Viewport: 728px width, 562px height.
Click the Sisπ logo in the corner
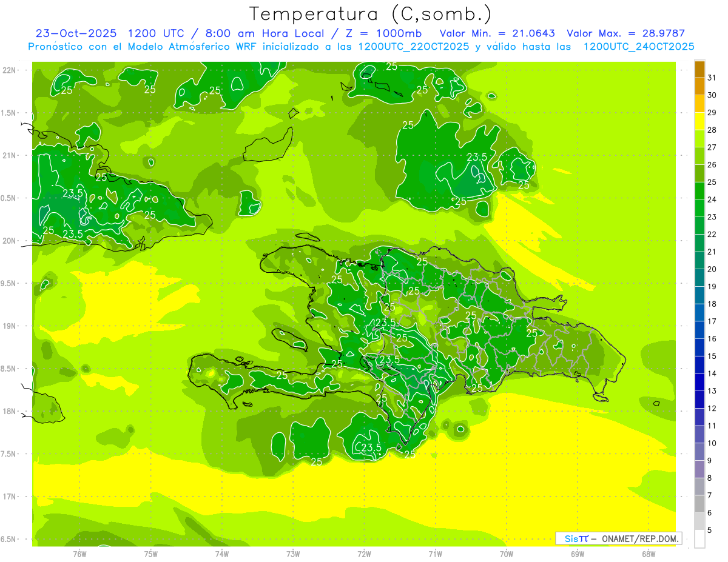click(x=576, y=538)
